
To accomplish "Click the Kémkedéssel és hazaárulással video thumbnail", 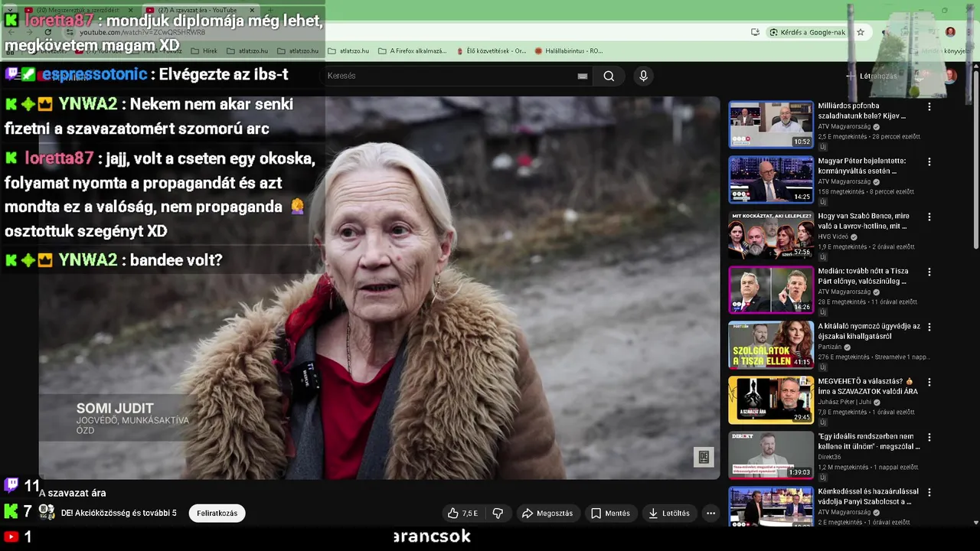I will coord(771,507).
